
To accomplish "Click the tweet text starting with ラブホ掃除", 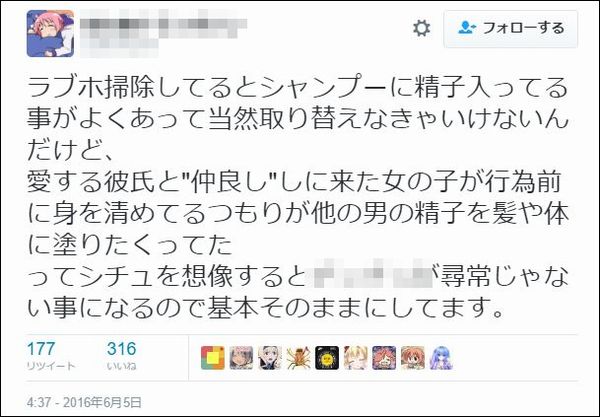I will pyautogui.click(x=298, y=197).
